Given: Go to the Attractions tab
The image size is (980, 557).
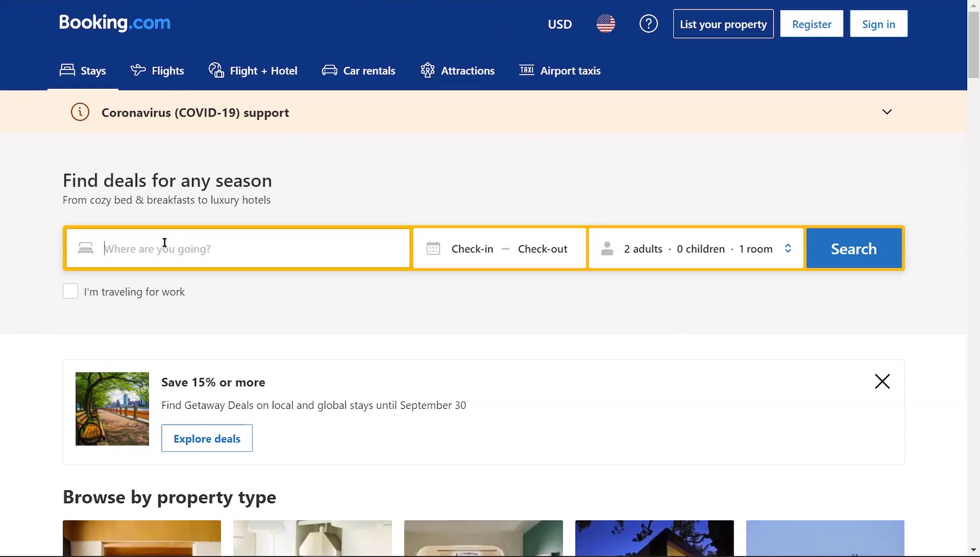Looking at the screenshot, I should tap(458, 71).
